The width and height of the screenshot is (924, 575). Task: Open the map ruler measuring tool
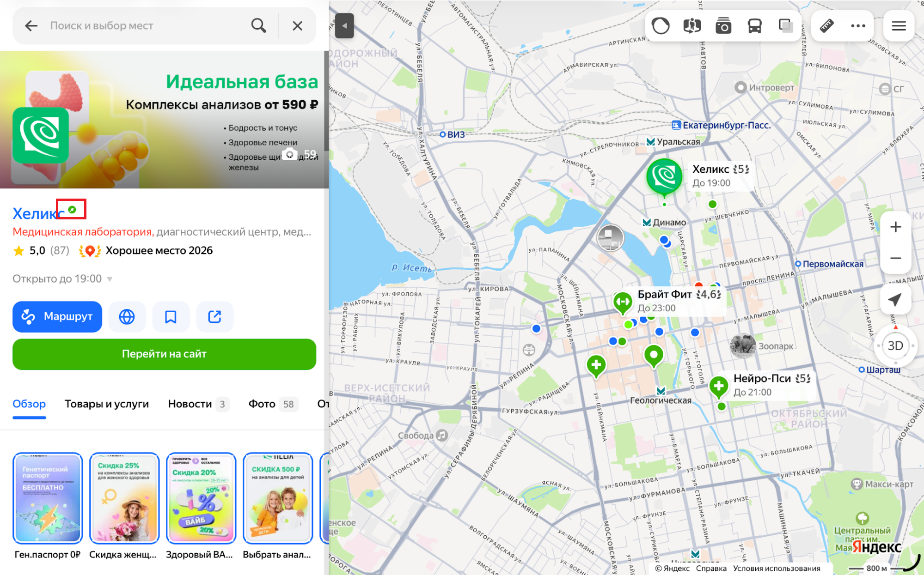[x=826, y=26]
